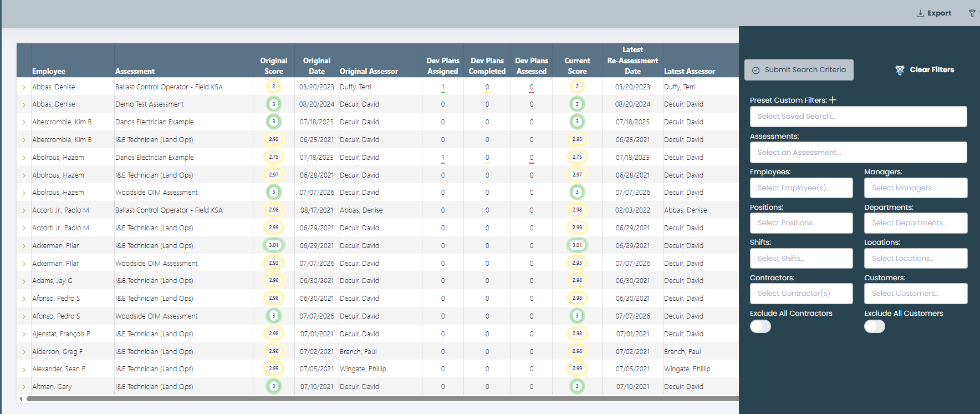Open Dev Plans Completed link 0 for Abbas, Denise Ballast
980x414 pixels.
click(487, 87)
